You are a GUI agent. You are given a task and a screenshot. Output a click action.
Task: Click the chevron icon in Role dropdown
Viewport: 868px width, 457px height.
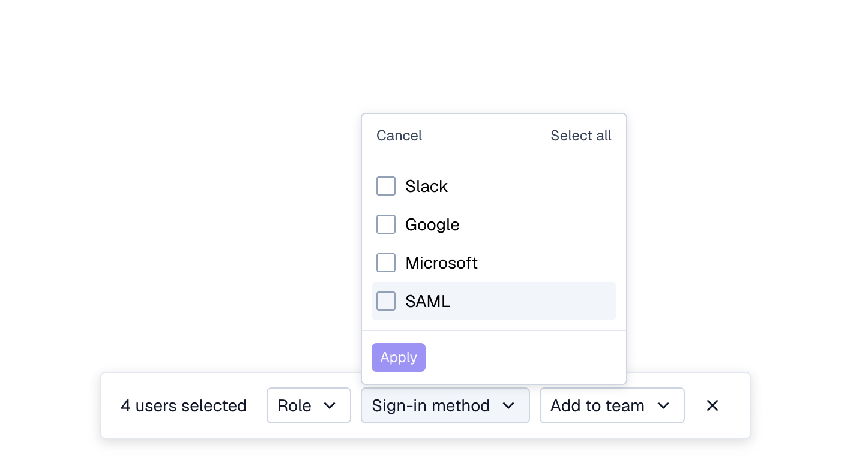(x=330, y=406)
